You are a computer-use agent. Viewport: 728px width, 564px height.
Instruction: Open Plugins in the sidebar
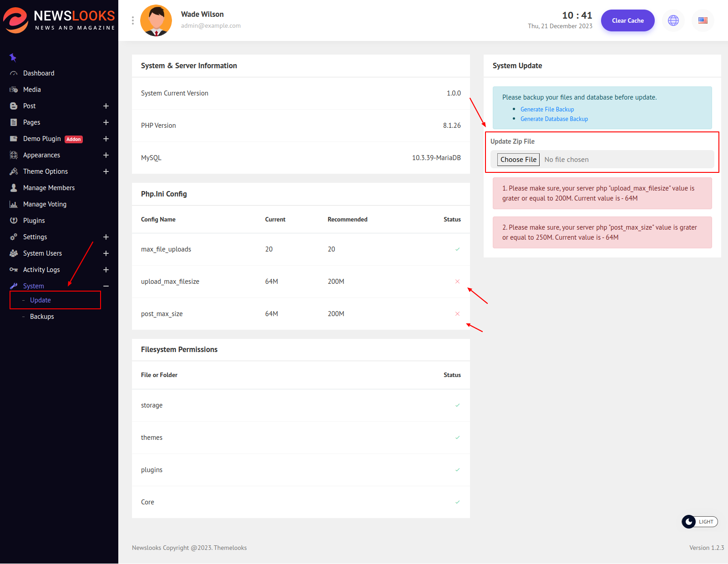34,221
